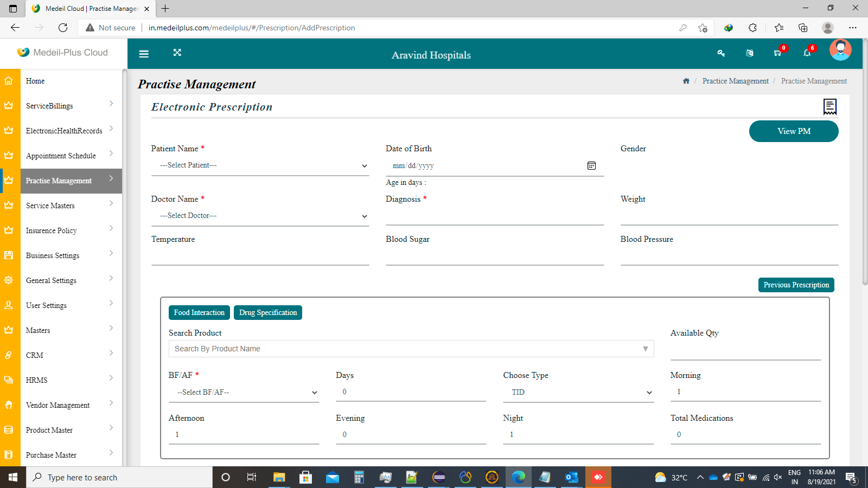Open the key/password icon in the top bar
The image size is (868, 488).
pyautogui.click(x=721, y=53)
